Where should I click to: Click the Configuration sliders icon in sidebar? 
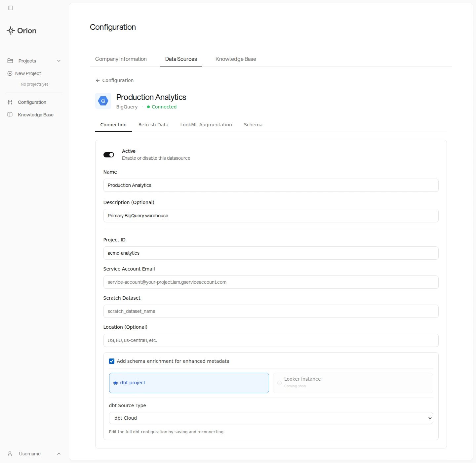coord(10,102)
